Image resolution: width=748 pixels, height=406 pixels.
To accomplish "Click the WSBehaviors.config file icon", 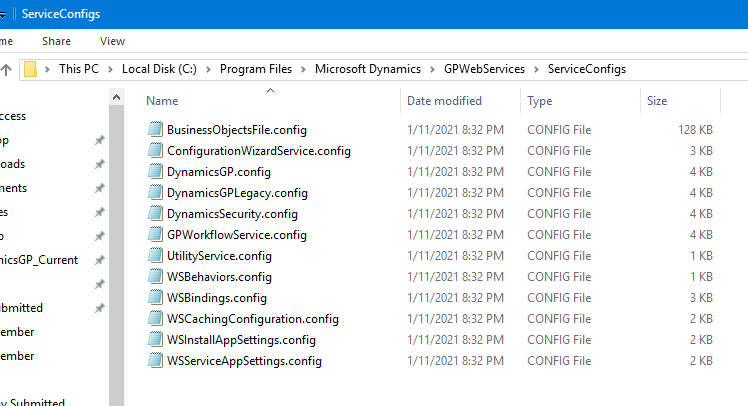I will click(155, 276).
